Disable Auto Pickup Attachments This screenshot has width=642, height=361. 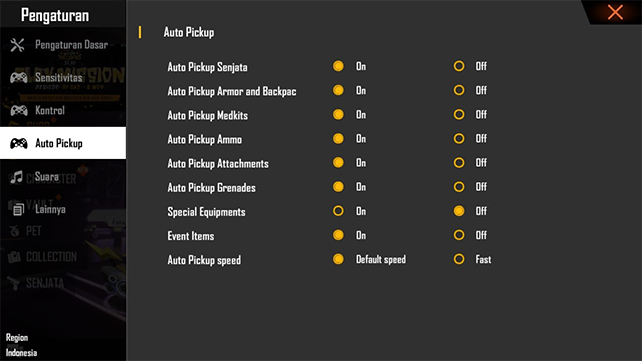coord(459,162)
